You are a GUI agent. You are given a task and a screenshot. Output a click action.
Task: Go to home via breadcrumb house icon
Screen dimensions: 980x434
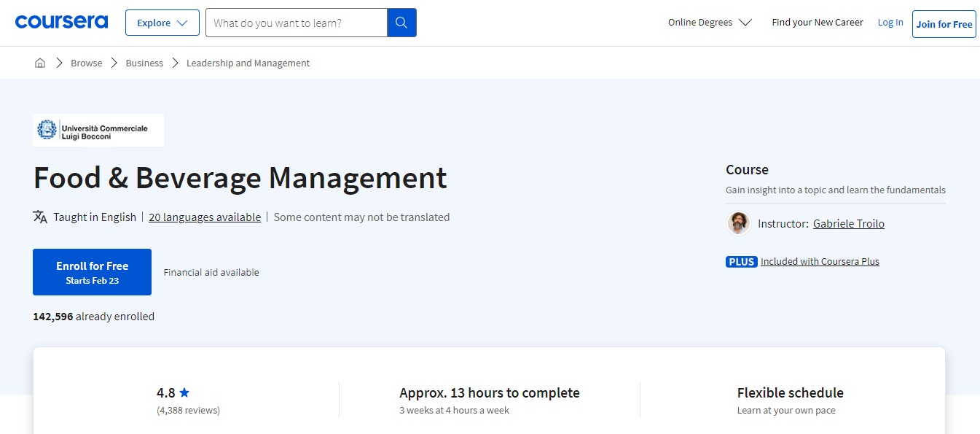(x=40, y=63)
